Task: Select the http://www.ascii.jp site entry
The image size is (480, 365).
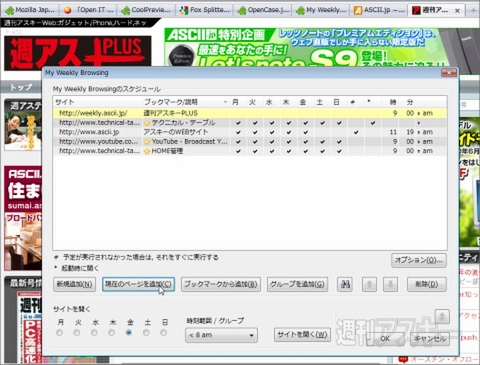Action: pos(89,132)
